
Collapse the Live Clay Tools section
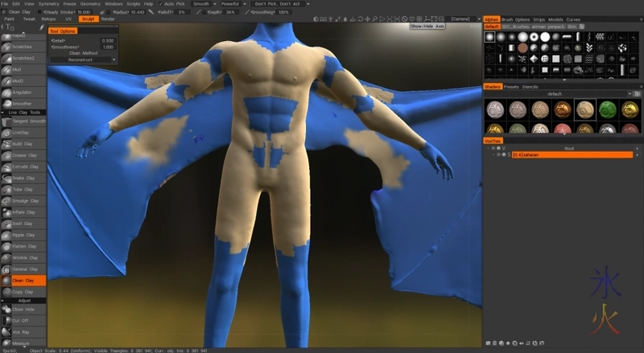tap(3, 113)
